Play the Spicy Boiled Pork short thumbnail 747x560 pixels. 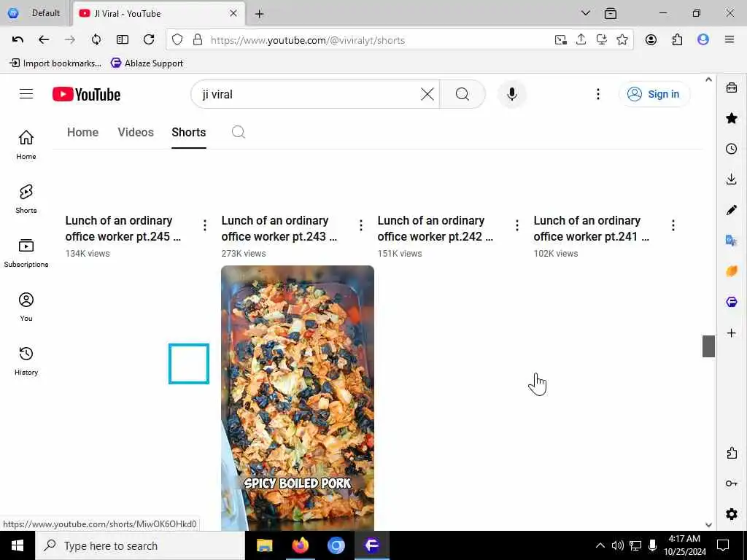298,397
